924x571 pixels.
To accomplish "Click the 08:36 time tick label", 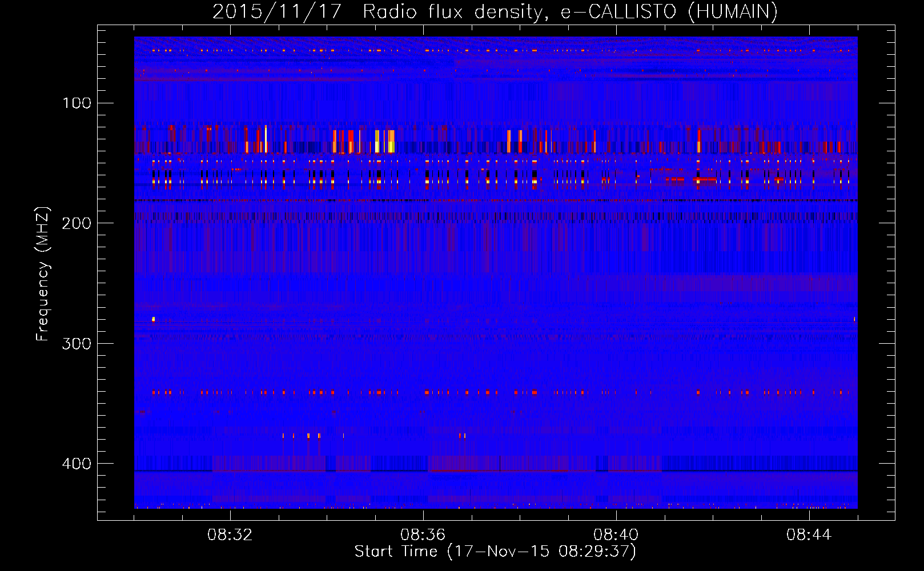I will pyautogui.click(x=423, y=535).
